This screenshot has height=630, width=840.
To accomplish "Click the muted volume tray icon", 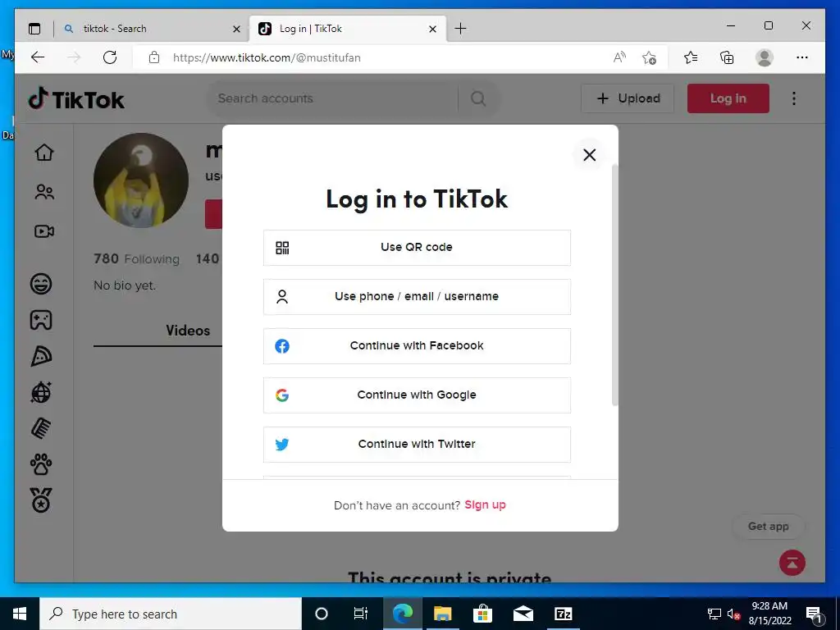I will point(734,614).
